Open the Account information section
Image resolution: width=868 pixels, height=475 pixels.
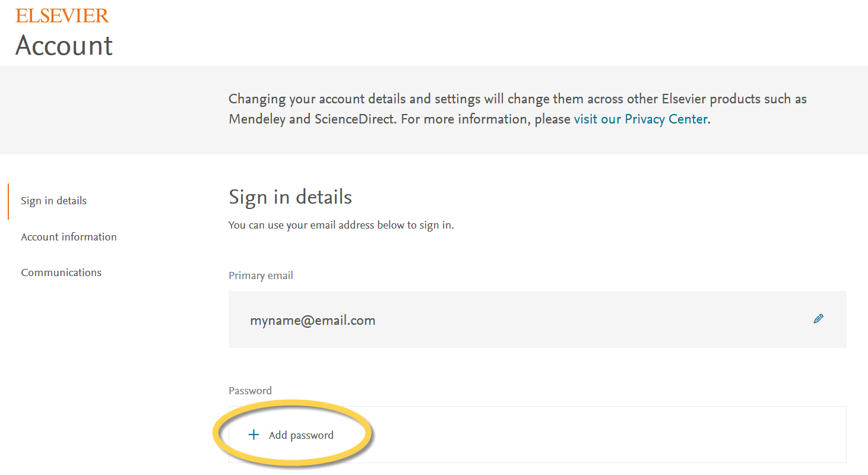click(x=69, y=237)
